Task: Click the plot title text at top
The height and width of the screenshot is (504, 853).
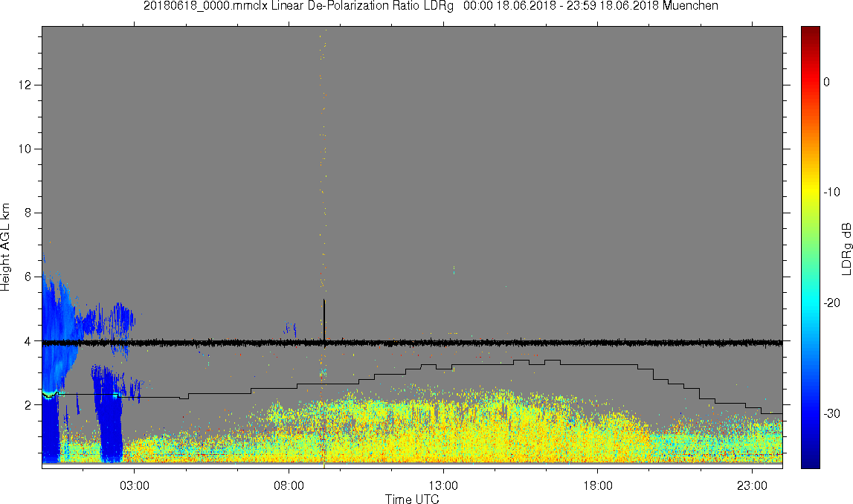Action: [x=431, y=6]
